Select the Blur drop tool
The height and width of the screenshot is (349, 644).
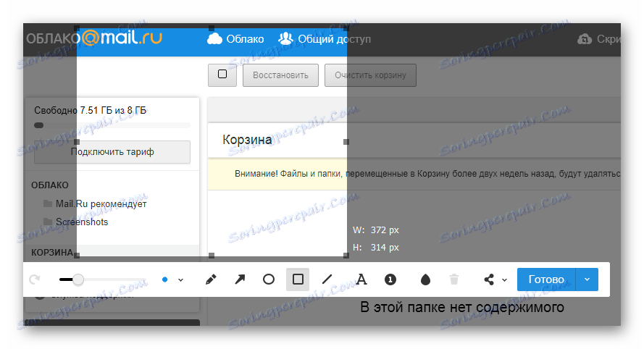point(425,279)
